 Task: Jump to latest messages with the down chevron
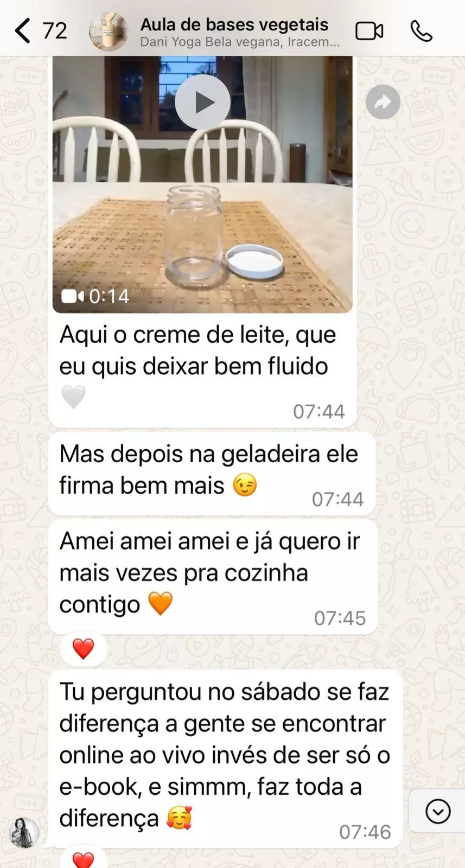[x=438, y=812]
